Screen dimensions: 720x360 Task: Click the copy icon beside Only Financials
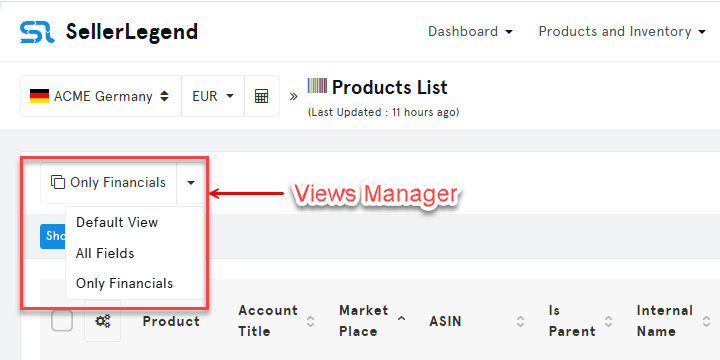point(58,182)
